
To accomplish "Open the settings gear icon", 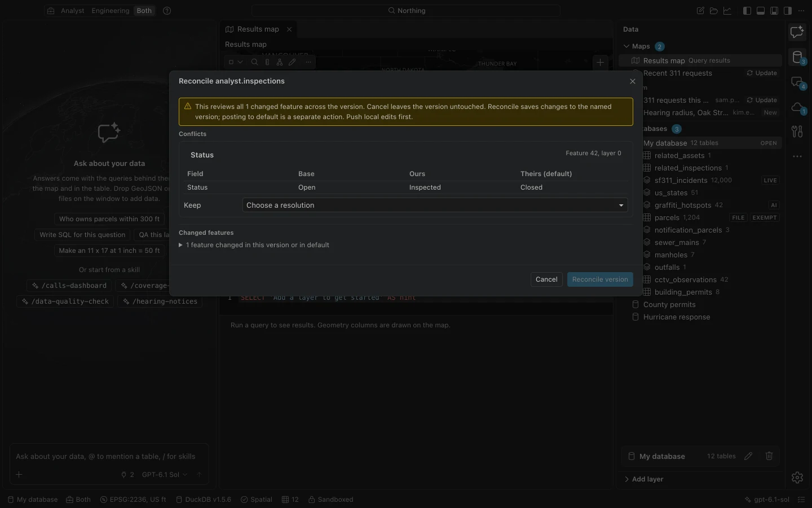I will [x=797, y=478].
